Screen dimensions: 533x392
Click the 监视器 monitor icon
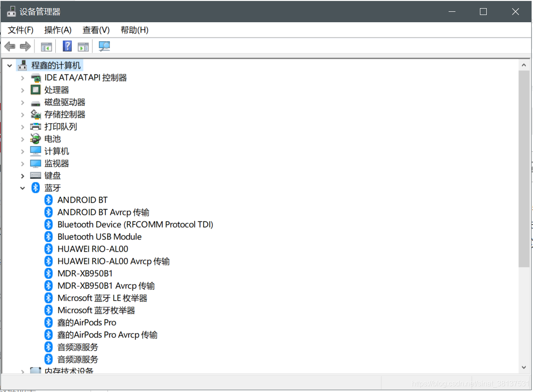pyautogui.click(x=36, y=163)
